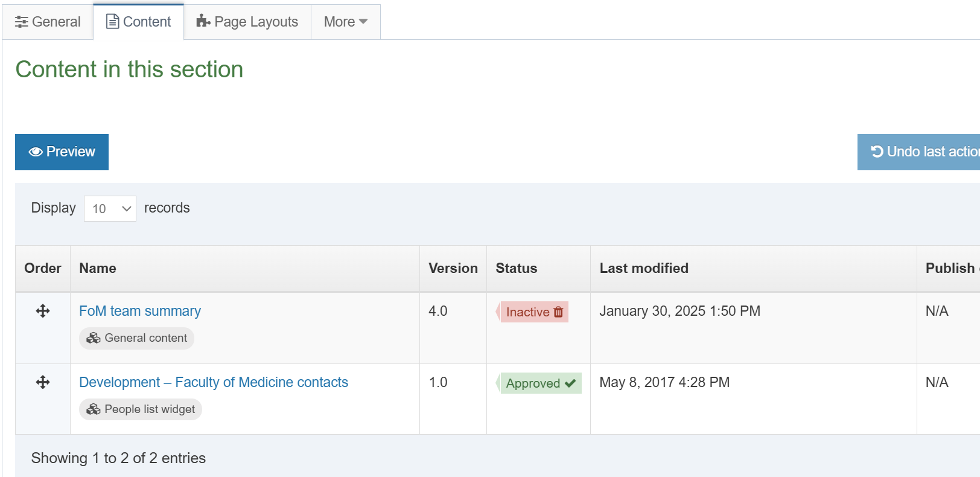Click checkmark icon on Approved status badge
This screenshot has width=980, height=477.
pyautogui.click(x=570, y=383)
